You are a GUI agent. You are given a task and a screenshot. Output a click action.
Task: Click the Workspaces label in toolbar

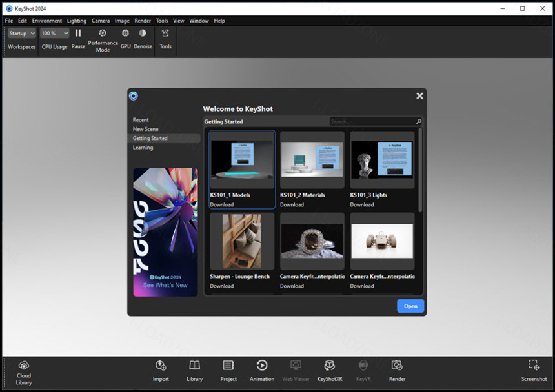point(22,46)
